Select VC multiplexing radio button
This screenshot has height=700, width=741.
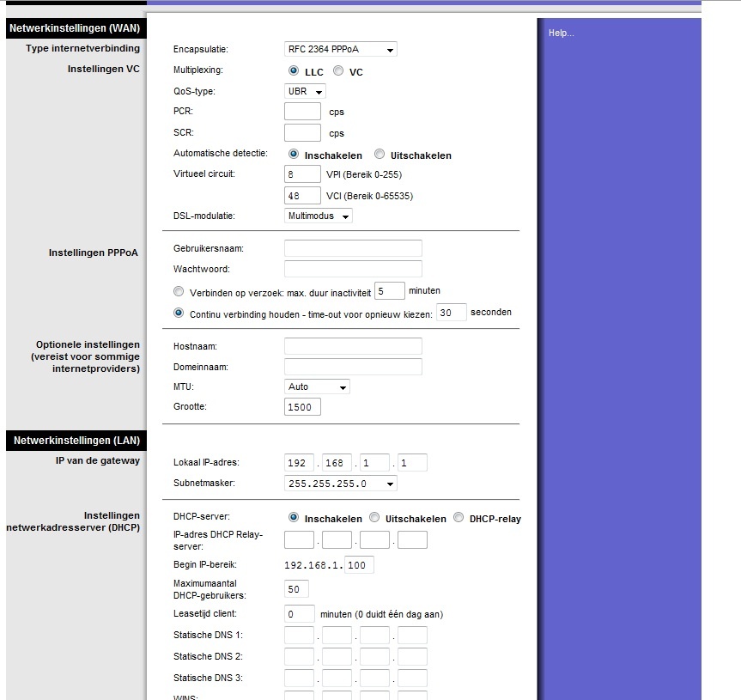[338, 70]
